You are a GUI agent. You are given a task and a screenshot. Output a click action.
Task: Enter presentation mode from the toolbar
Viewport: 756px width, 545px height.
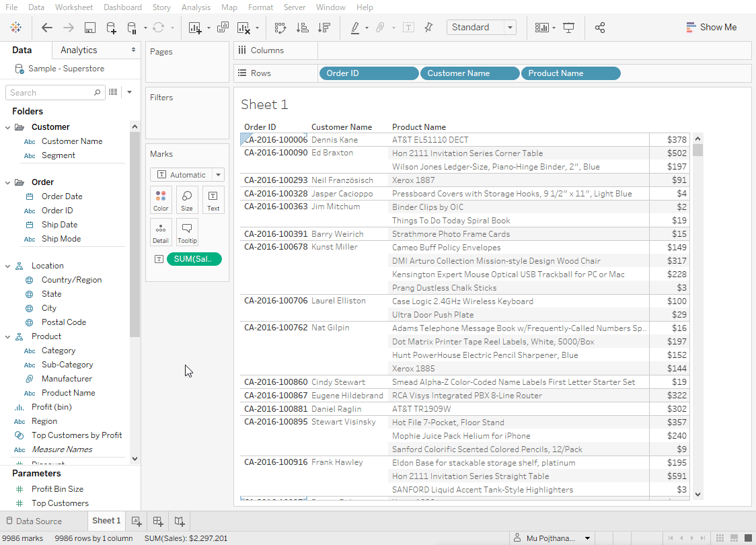point(569,28)
